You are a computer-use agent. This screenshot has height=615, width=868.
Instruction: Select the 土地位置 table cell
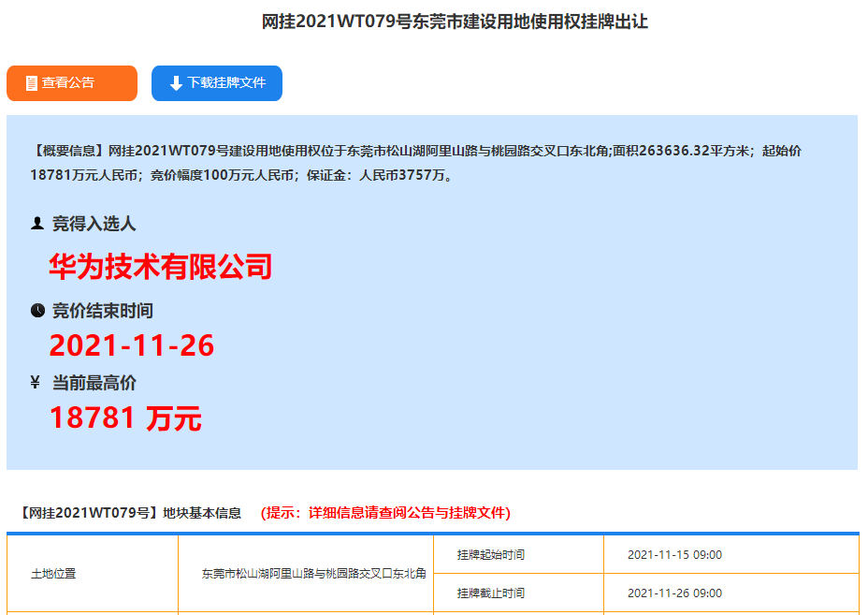point(53,574)
